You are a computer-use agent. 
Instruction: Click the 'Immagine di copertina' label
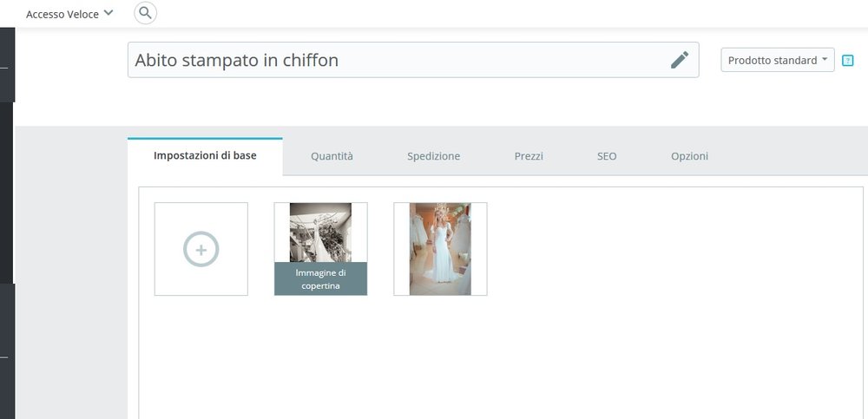pyautogui.click(x=320, y=279)
